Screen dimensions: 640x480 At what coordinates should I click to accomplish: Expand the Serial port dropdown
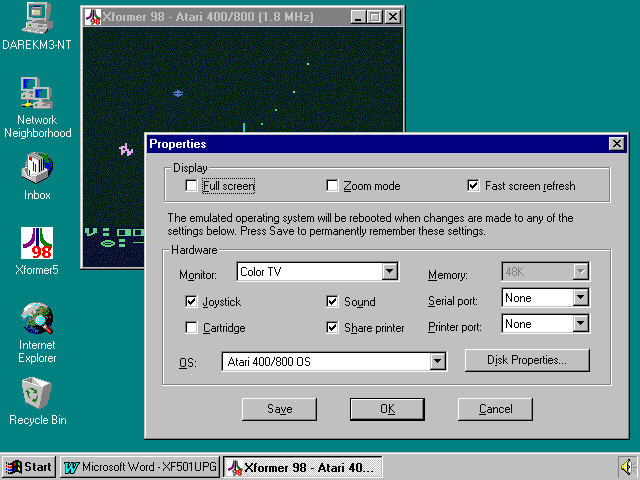click(580, 298)
